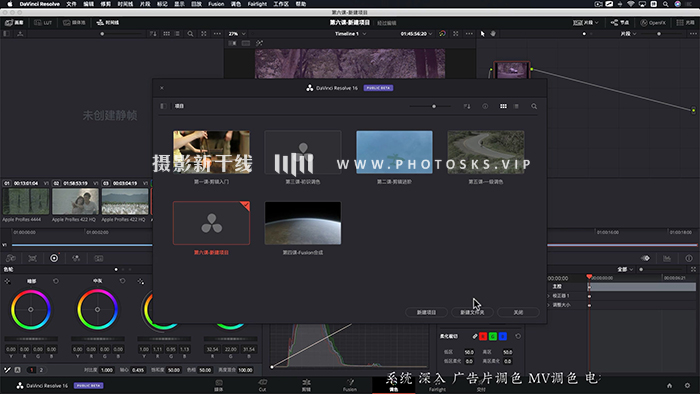
Task: Select the 第四课-Fusion合成 earth thumbnail project
Action: tap(303, 223)
